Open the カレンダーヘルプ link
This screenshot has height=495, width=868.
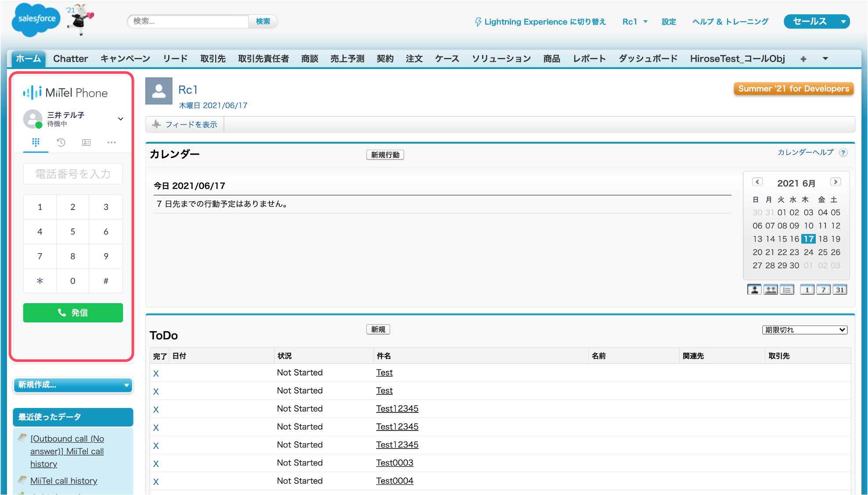click(805, 152)
